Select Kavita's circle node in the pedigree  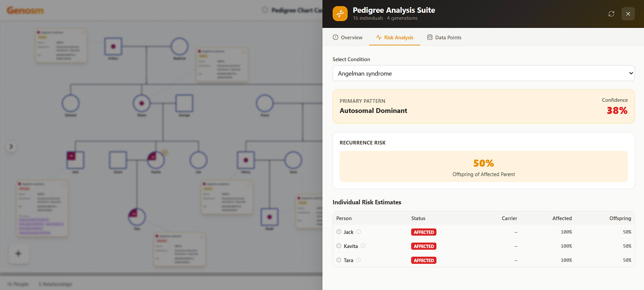pos(156,160)
